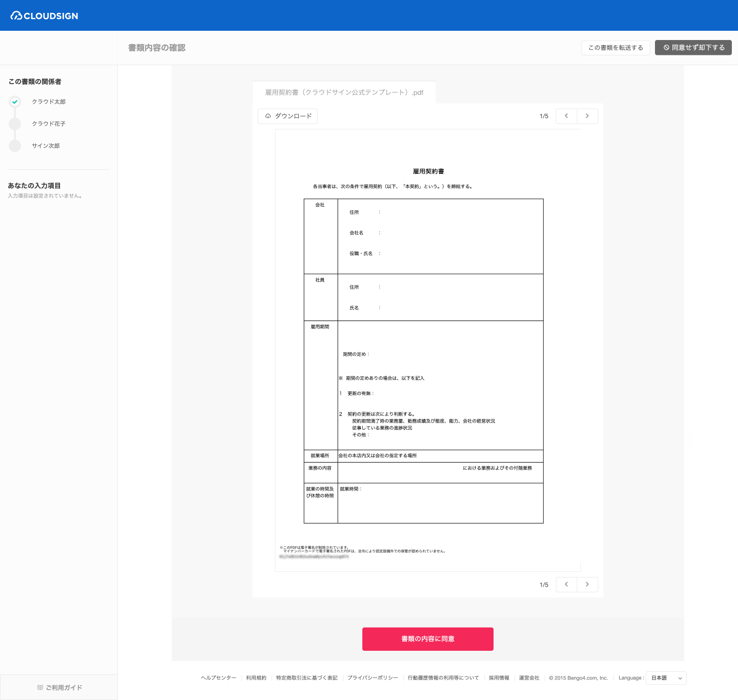The image size is (738, 700).
Task: Click the document title 雇用契約書
Action: [428, 171]
